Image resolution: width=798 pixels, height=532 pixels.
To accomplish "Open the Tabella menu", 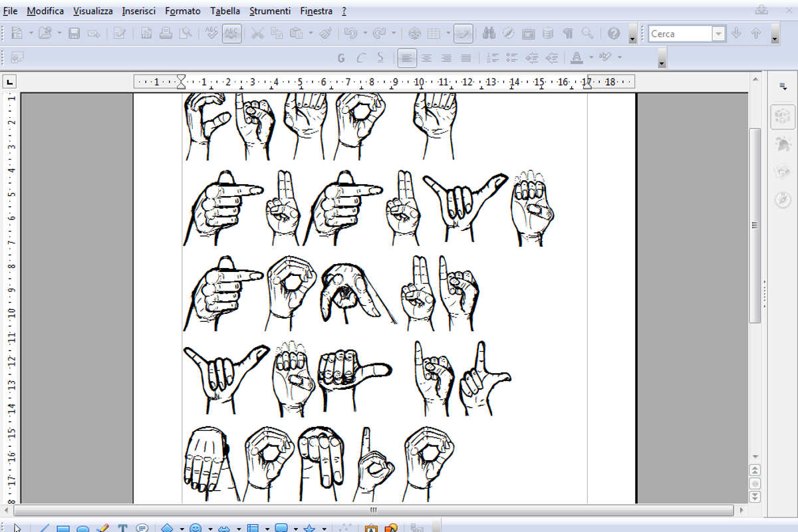I will [x=225, y=11].
